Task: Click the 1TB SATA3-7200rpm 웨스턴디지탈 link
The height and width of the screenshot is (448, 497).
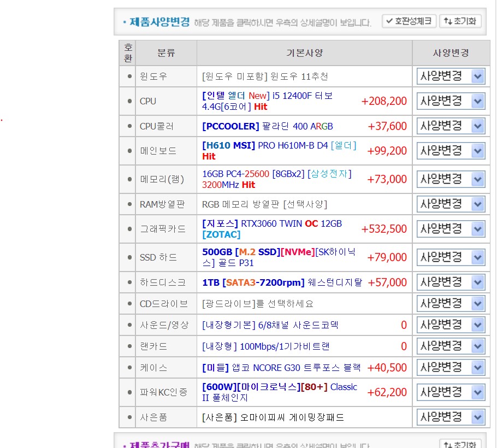Action: [282, 282]
